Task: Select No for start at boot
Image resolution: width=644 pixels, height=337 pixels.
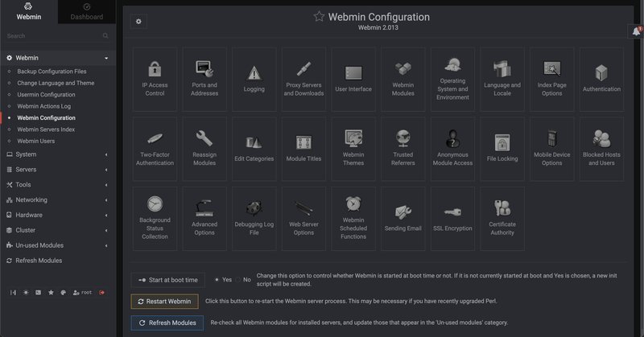Action: [x=237, y=280]
